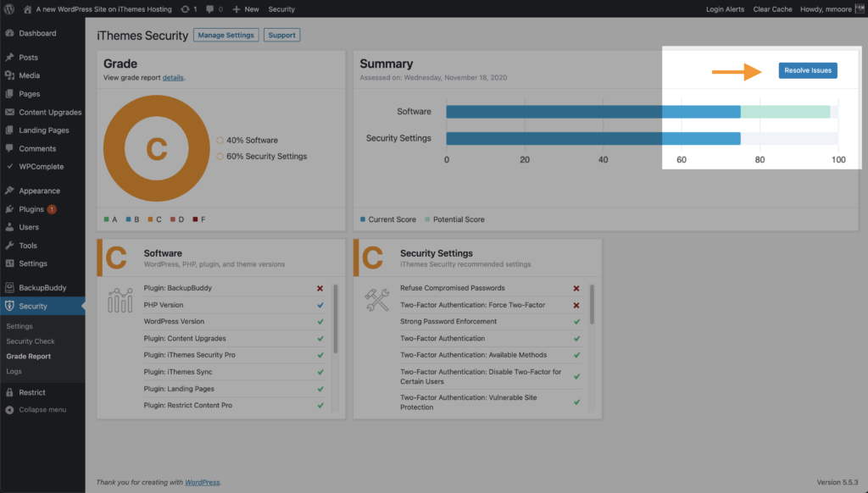
Task: Open Security in the top admin bar
Action: pos(281,9)
